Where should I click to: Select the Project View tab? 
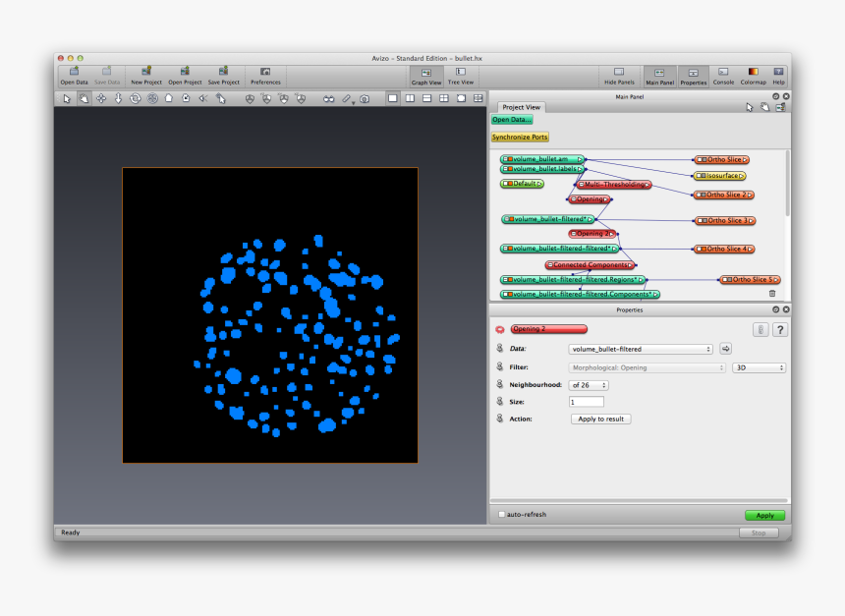tap(520, 107)
